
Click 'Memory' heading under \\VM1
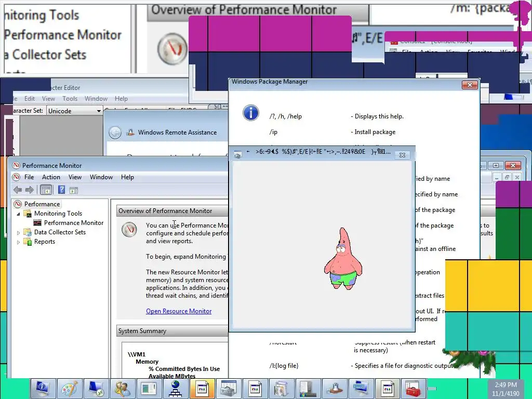pyautogui.click(x=147, y=362)
